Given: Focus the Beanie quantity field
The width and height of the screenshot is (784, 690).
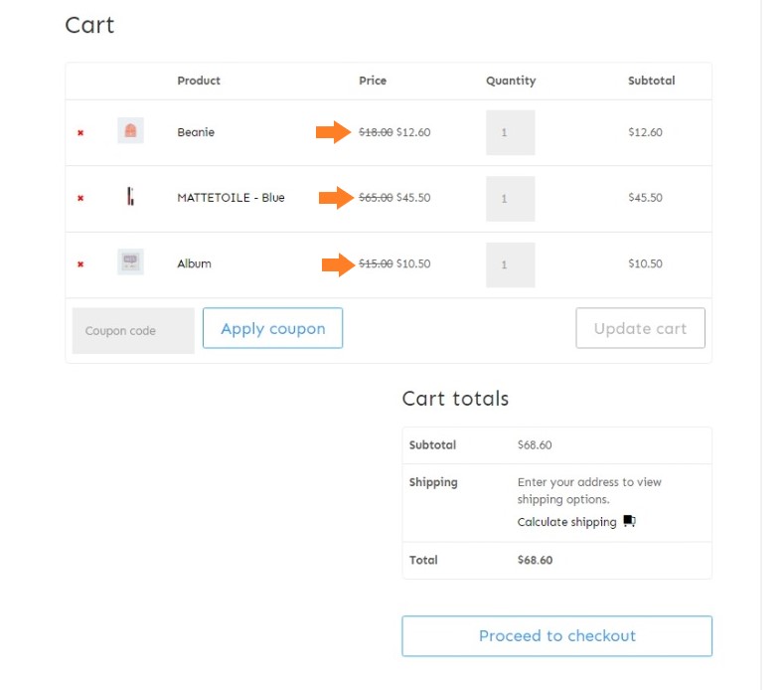Looking at the screenshot, I should click(x=511, y=132).
